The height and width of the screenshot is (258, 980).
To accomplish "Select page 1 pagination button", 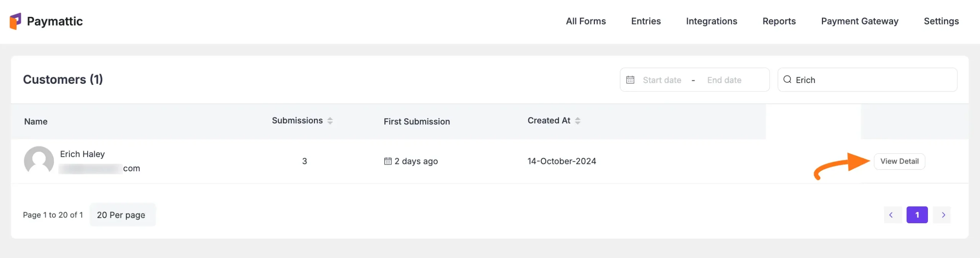I will (917, 215).
